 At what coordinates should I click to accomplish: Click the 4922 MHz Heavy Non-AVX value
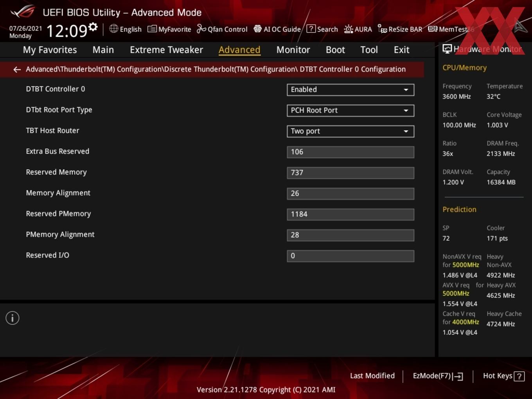pos(501,275)
